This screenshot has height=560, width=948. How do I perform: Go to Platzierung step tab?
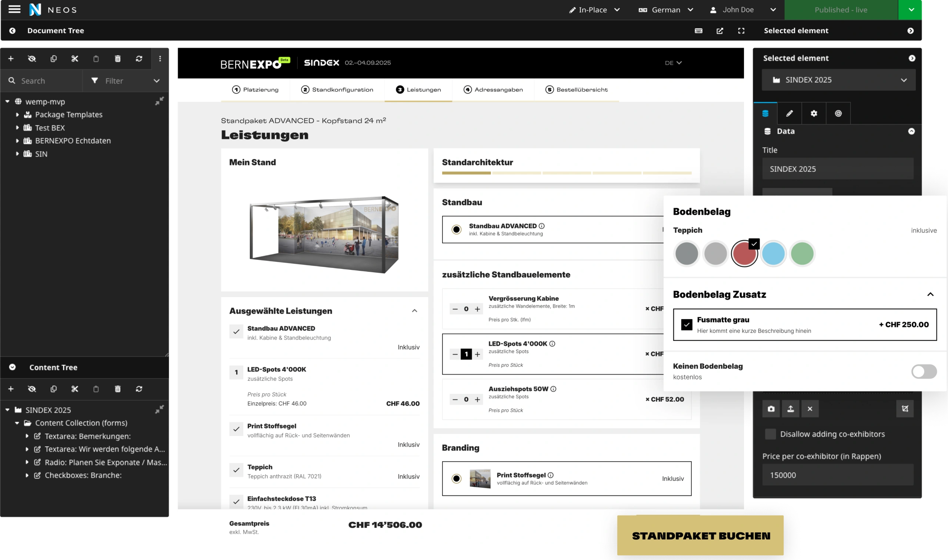pyautogui.click(x=255, y=90)
